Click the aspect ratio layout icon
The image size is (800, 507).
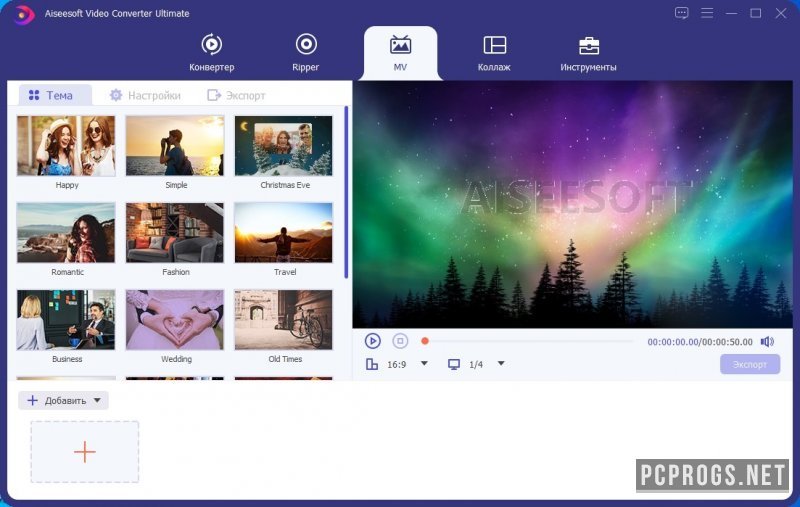coord(372,364)
